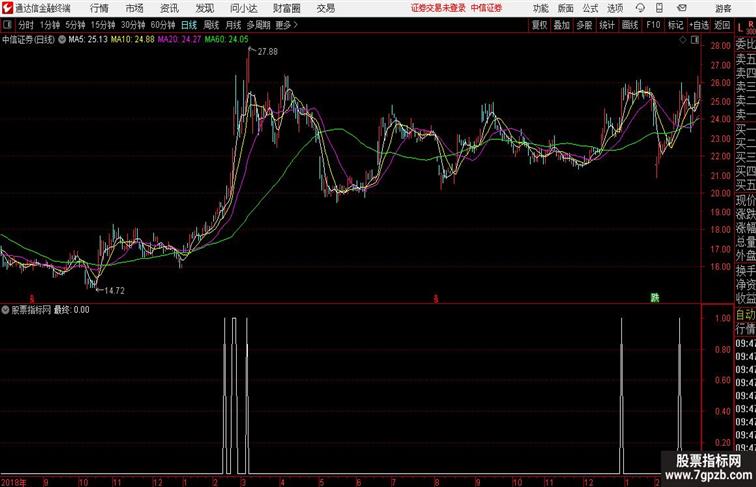The image size is (756, 487).
Task: Open the 功能 menu
Action: 540,8
